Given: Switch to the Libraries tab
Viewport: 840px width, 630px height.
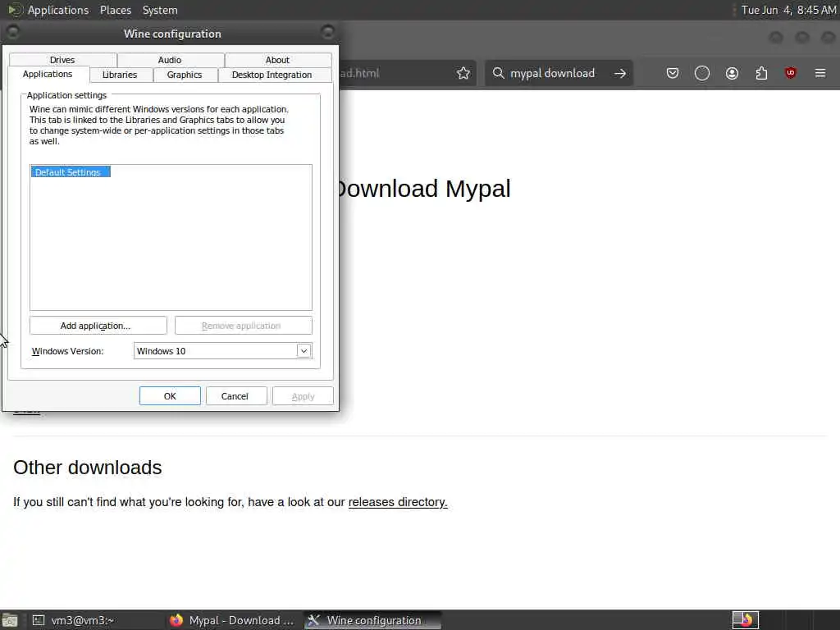Looking at the screenshot, I should point(120,75).
